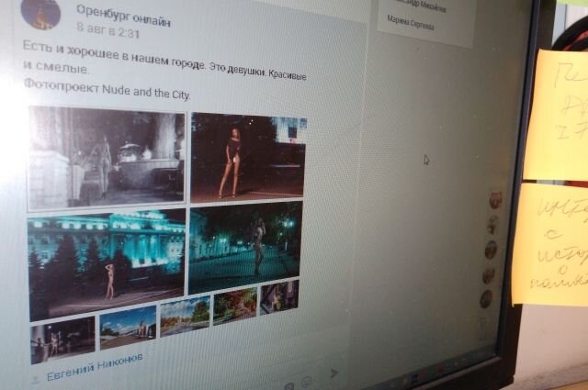Open the Евгений Никонов author link
This screenshot has height=390, width=588.
[95, 367]
